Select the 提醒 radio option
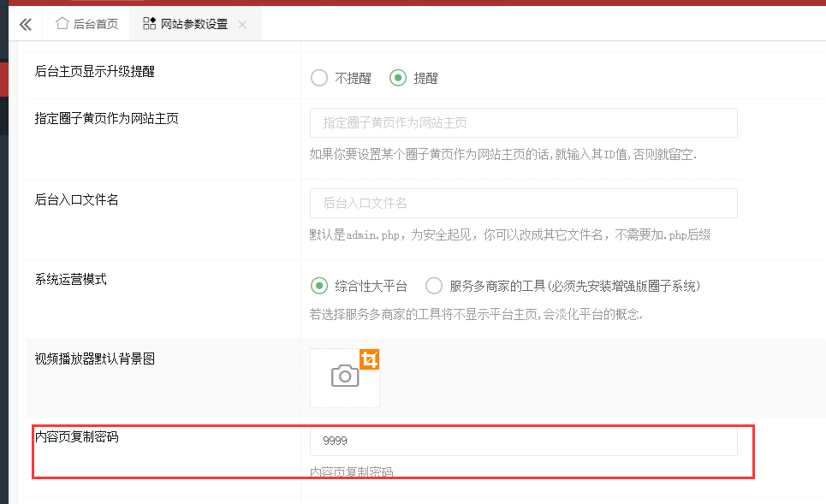Image resolution: width=826 pixels, height=504 pixels. [397, 78]
